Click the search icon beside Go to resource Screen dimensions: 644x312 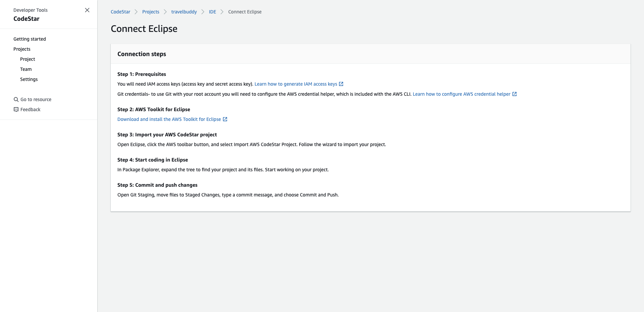coord(16,99)
